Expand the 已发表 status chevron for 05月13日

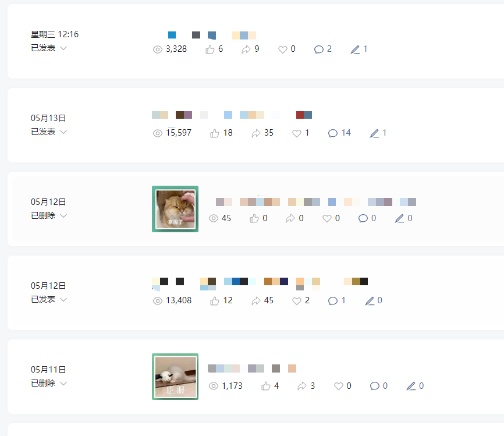63,132
